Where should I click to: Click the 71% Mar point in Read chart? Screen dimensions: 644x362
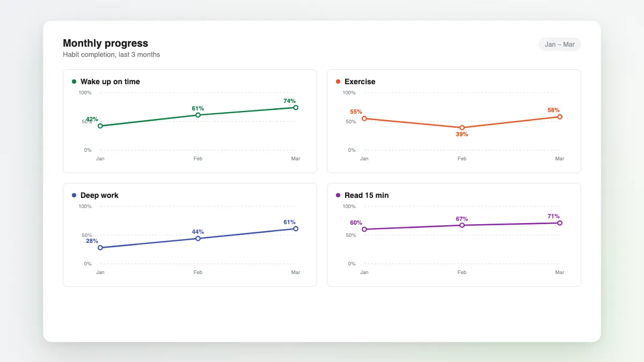(x=560, y=223)
